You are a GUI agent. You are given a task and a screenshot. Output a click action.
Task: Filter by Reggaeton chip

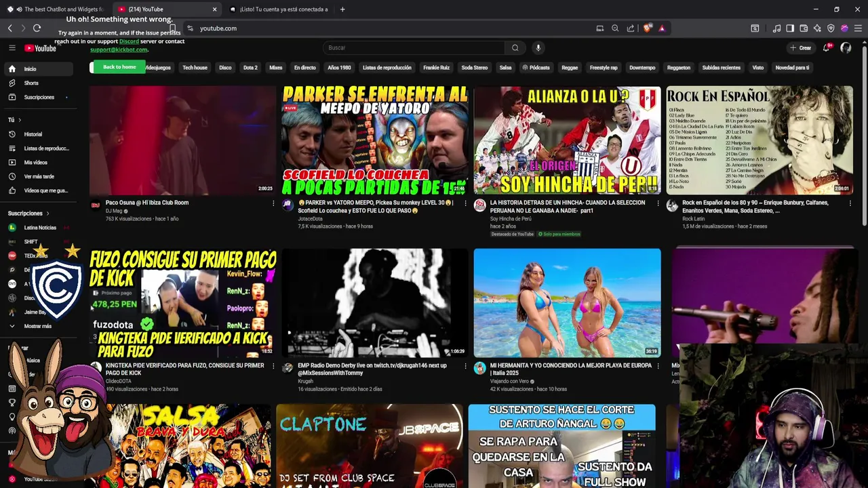(x=678, y=68)
